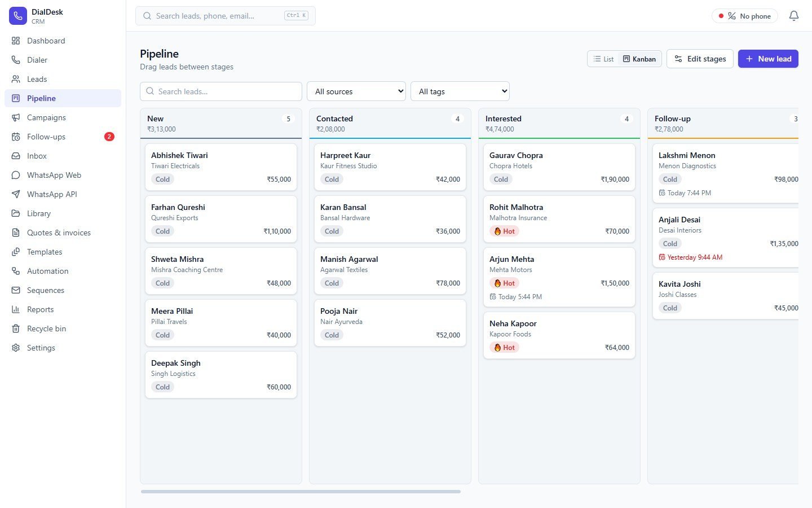Open Reports bar chart icon
The width and height of the screenshot is (812, 508).
16,309
